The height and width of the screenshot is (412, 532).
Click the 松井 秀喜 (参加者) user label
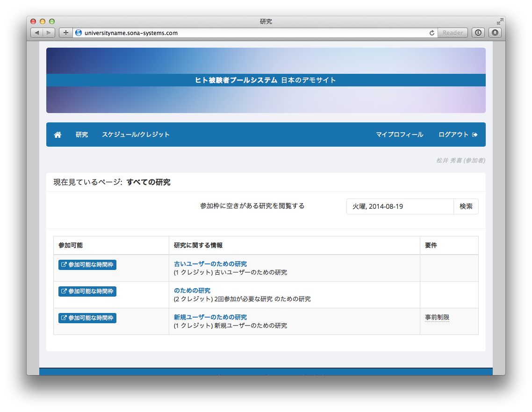pyautogui.click(x=461, y=160)
